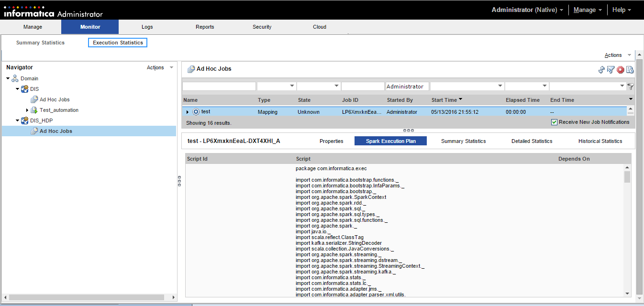This screenshot has width=644, height=306.
Task: Click start time cell 05/13/2016 21:55:12
Action: 455,112
